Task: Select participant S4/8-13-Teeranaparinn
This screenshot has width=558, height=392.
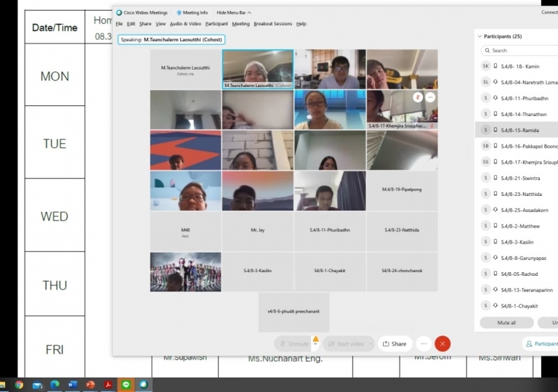Action: tap(517, 290)
